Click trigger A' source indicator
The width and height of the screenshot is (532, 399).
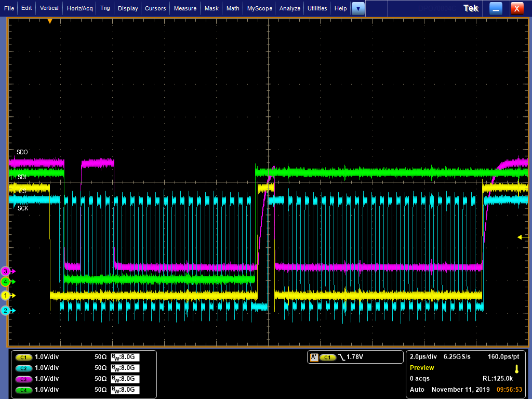[314, 357]
